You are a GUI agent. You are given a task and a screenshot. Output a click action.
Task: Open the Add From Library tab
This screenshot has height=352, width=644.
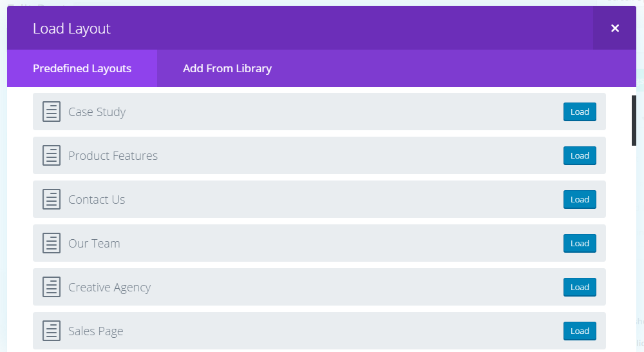[227, 68]
